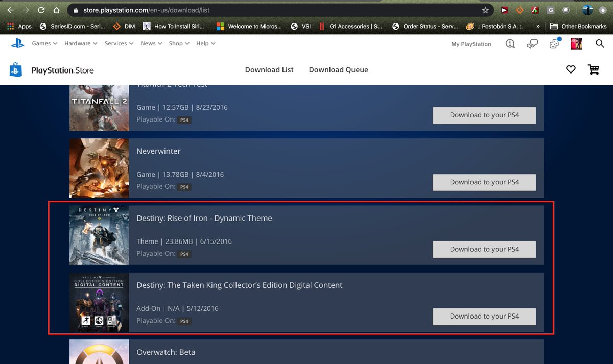Expand the News menu
Viewport: 613px width, 364px height.
[151, 44]
